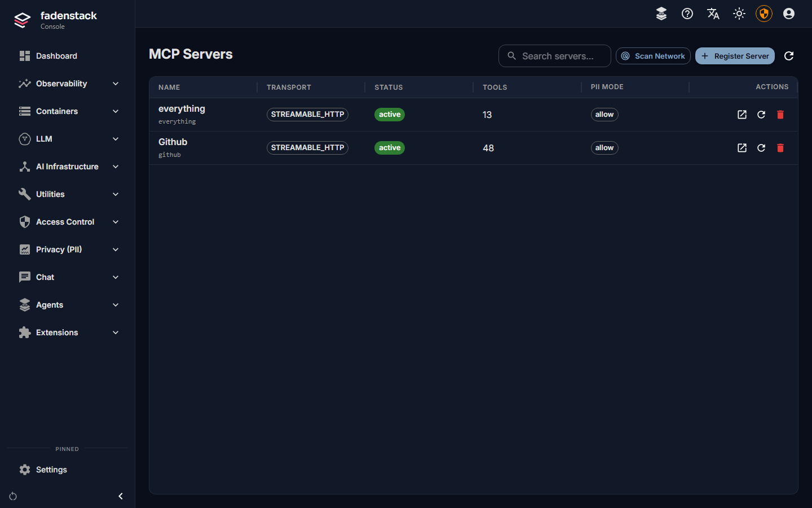Open the user account avatar
This screenshot has width=812, height=508.
click(789, 14)
